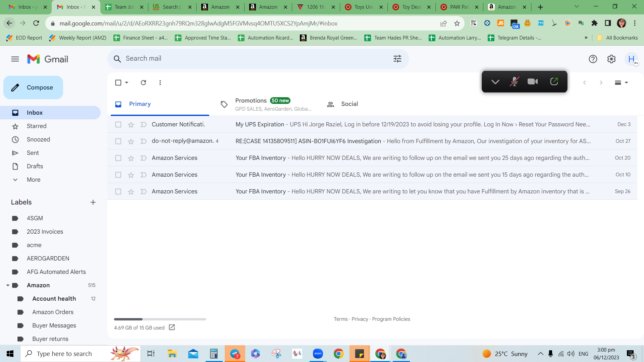
Task: Show hidden bookmarks overflow chevron
Action: [586, 38]
